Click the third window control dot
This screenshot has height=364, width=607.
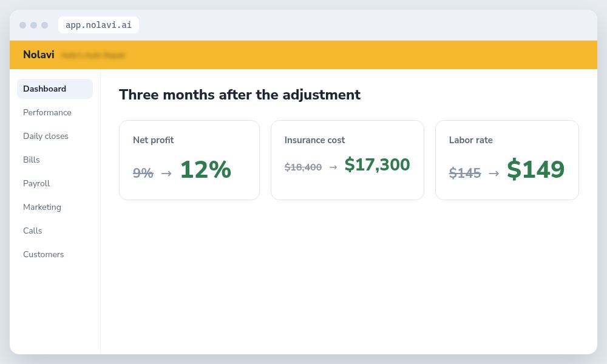click(x=44, y=25)
